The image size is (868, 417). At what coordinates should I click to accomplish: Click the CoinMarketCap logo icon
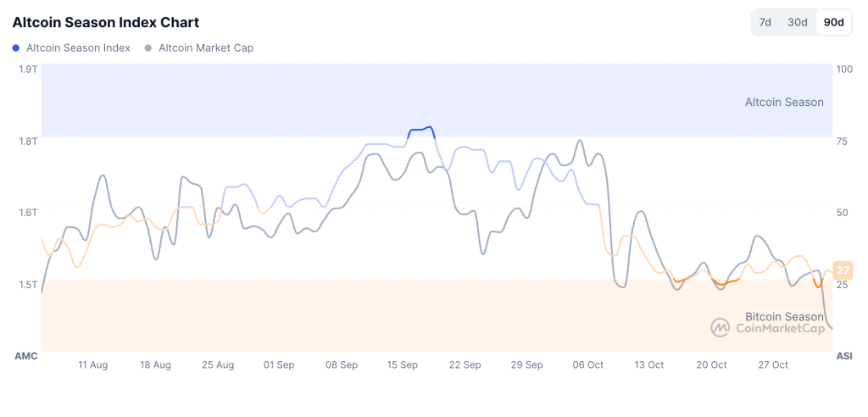point(720,327)
